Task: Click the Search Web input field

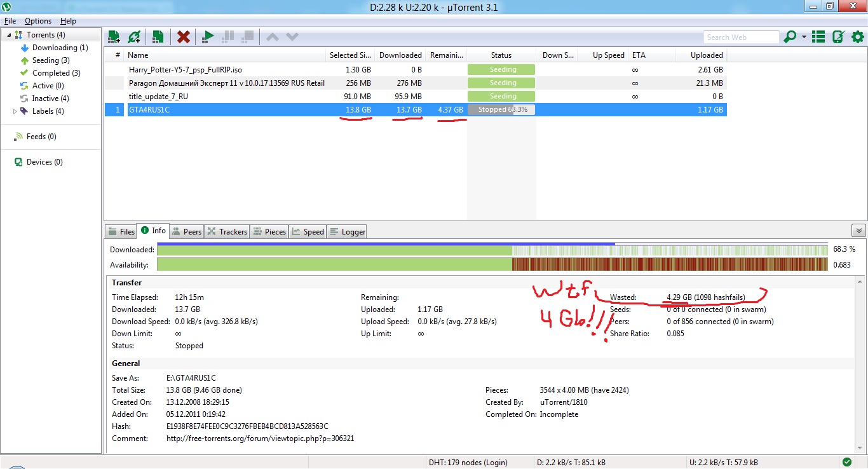Action: tap(741, 37)
